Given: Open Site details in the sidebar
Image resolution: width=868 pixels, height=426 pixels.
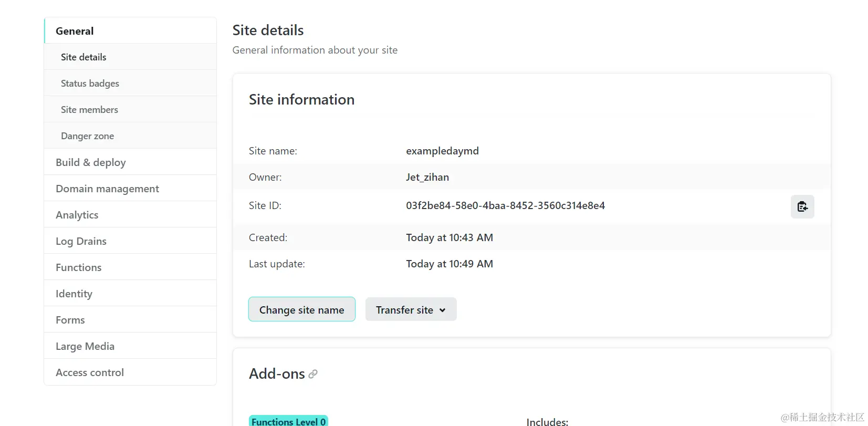Looking at the screenshot, I should pos(130,57).
